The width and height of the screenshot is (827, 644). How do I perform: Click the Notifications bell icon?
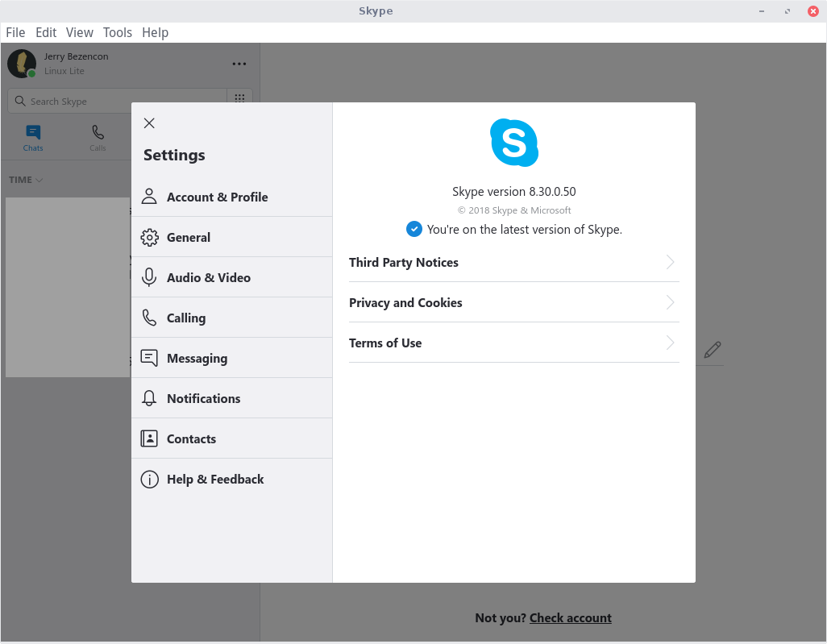coord(149,398)
